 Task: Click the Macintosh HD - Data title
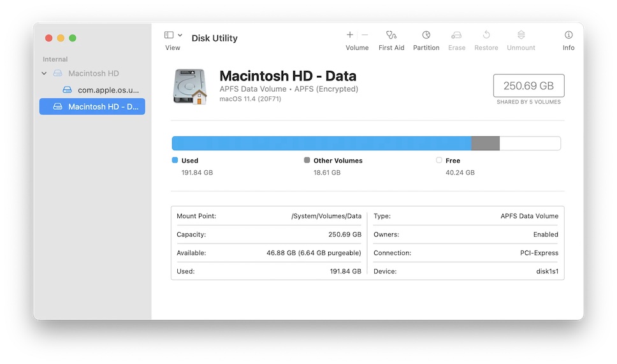point(287,76)
